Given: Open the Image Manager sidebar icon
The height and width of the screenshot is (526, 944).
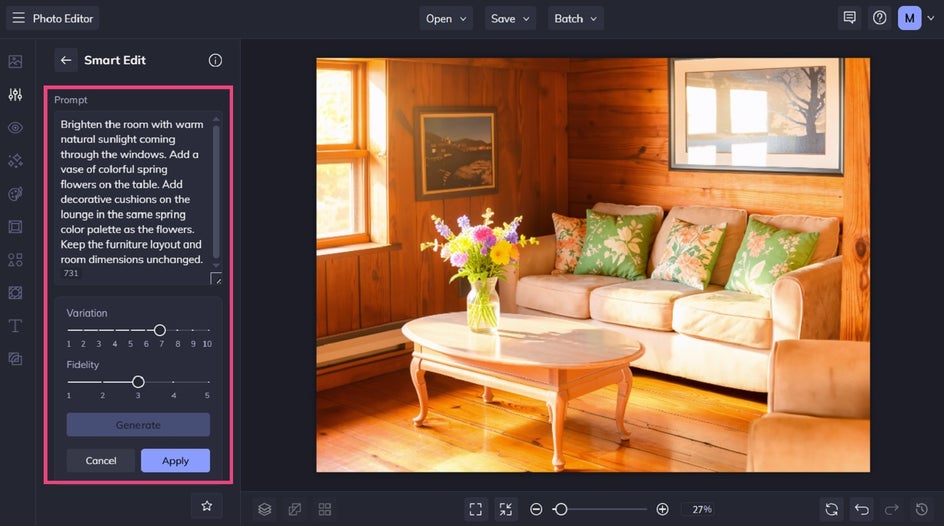Looking at the screenshot, I should click(16, 61).
